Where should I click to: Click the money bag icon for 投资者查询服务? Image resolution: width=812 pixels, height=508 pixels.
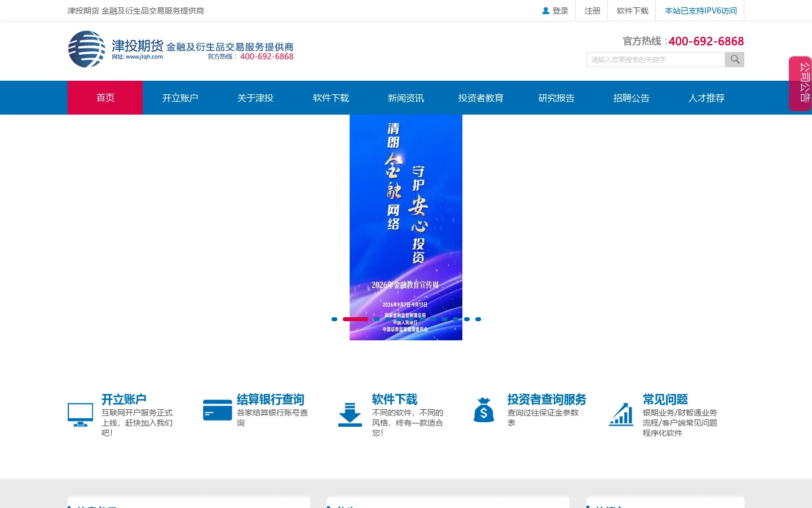[484, 410]
